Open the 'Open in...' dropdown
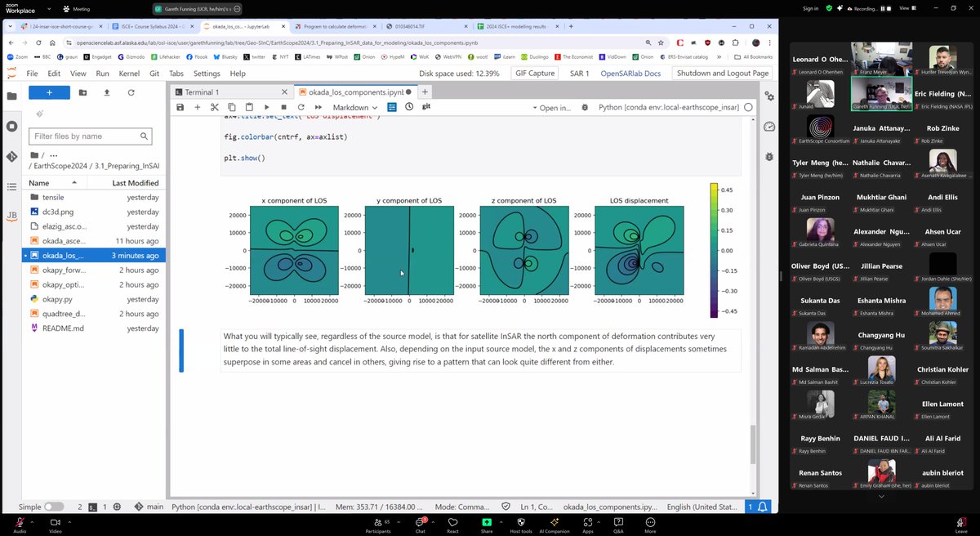This screenshot has height=536, width=980. [x=552, y=107]
